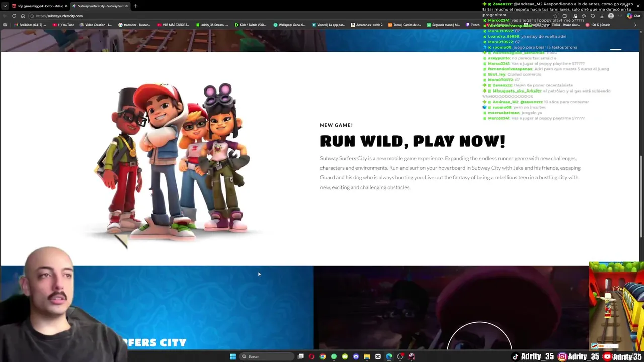The height and width of the screenshot is (362, 644).
Task: Reload the page with the refresh icon
Action: [14, 16]
